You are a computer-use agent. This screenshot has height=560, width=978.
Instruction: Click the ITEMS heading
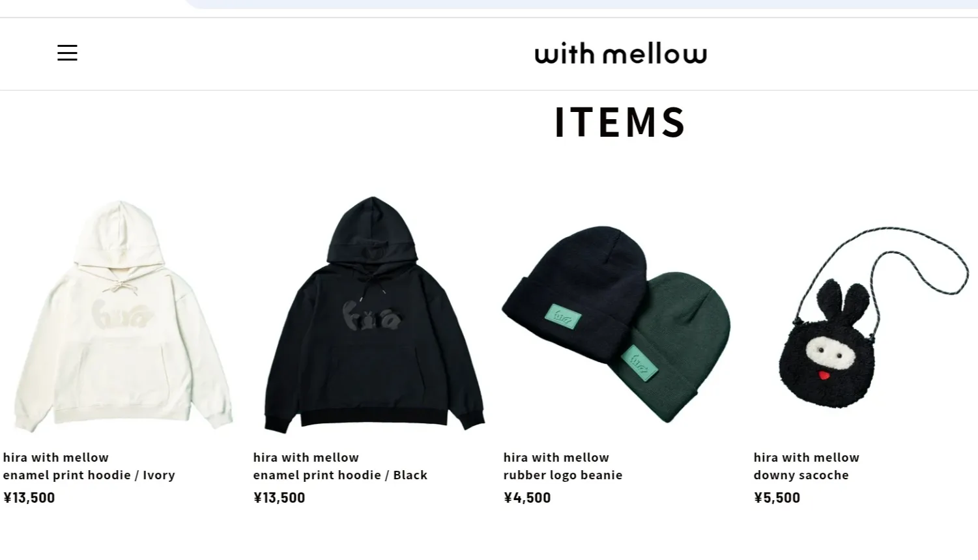coord(620,122)
